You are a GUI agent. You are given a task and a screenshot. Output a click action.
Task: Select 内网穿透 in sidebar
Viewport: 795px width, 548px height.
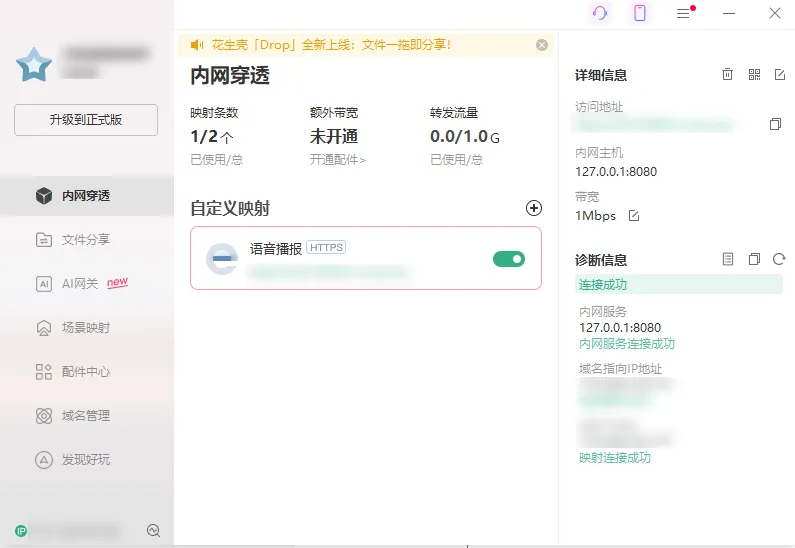click(87, 196)
